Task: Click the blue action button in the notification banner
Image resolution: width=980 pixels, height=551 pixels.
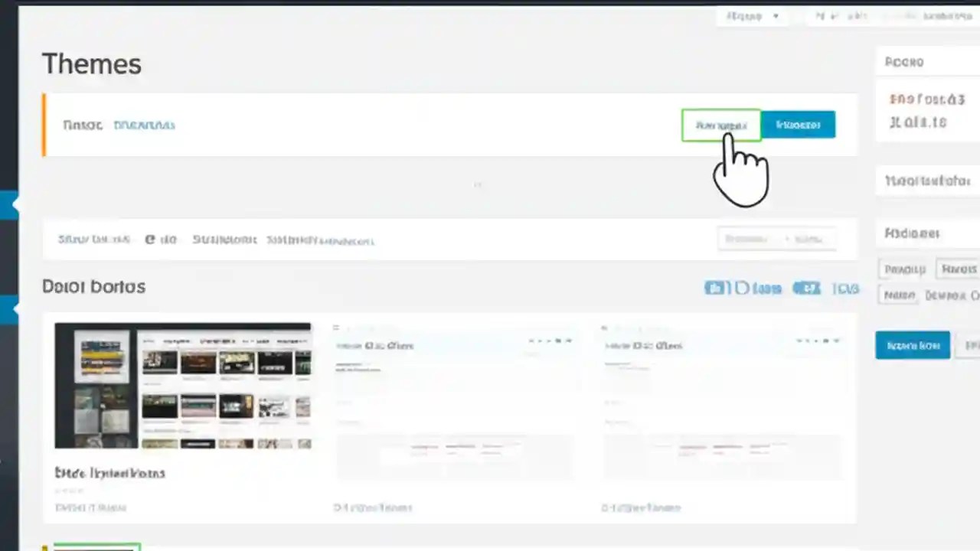Action: click(798, 125)
